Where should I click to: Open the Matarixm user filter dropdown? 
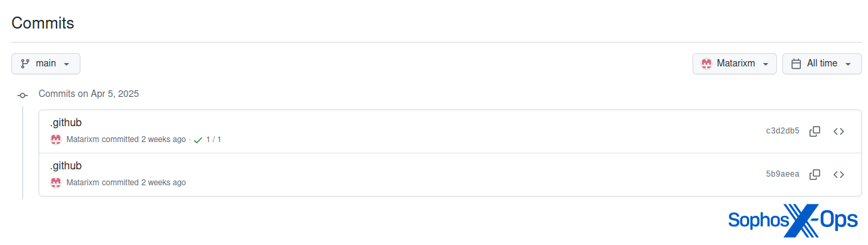734,64
